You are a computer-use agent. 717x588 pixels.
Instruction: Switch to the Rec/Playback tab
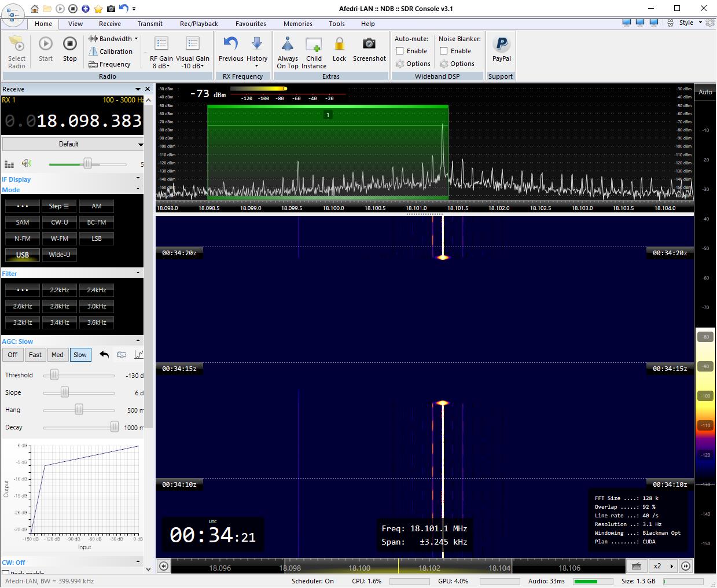coord(198,24)
